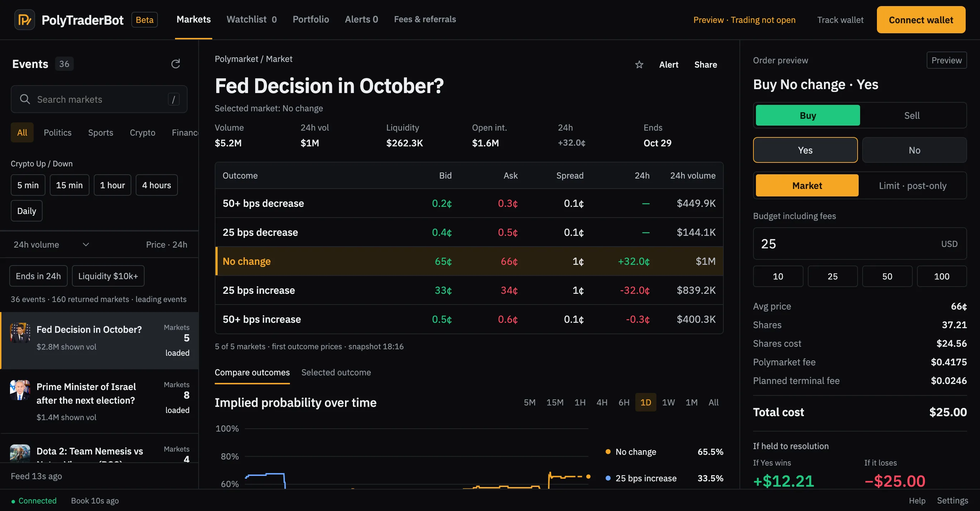Image resolution: width=980 pixels, height=511 pixels.
Task: Select the 1W chart range
Action: 668,402
